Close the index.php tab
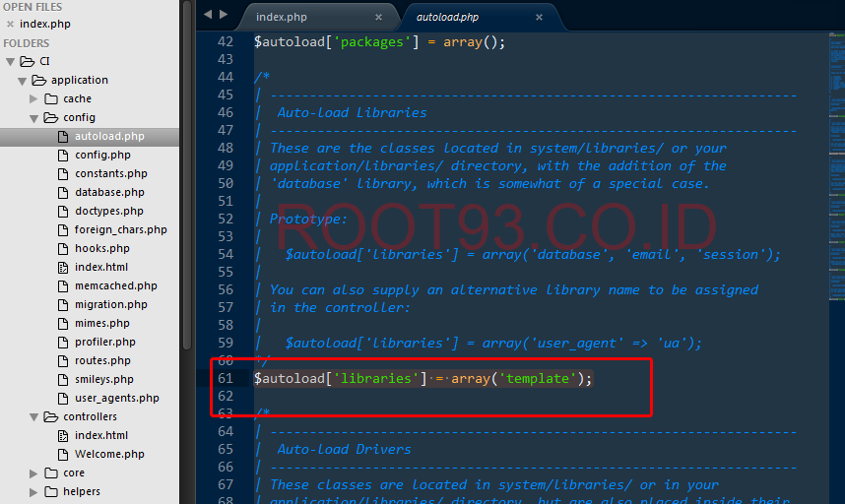Image resolution: width=845 pixels, height=504 pixels. 379,18
